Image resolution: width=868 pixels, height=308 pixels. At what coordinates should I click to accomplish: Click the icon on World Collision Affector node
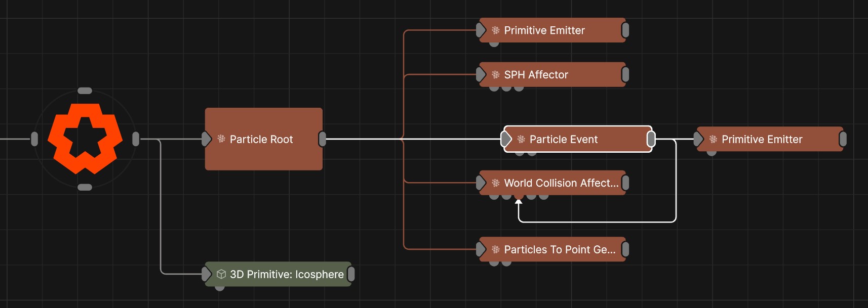click(496, 183)
